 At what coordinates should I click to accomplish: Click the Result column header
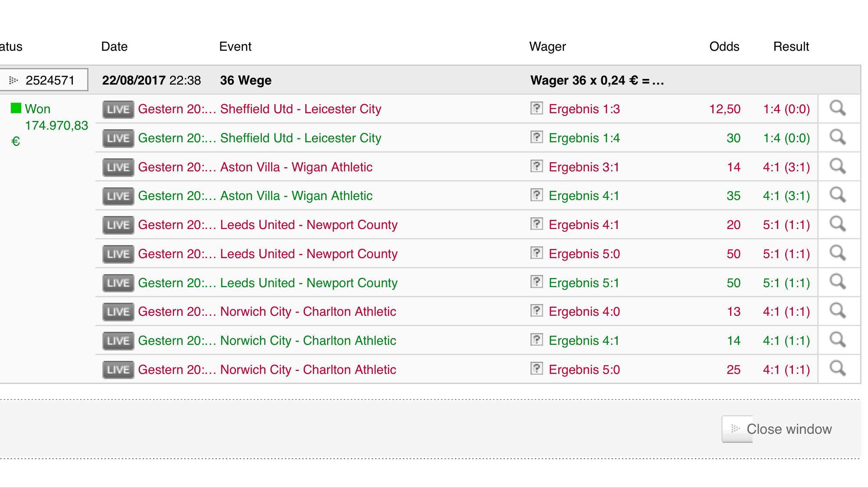(791, 46)
